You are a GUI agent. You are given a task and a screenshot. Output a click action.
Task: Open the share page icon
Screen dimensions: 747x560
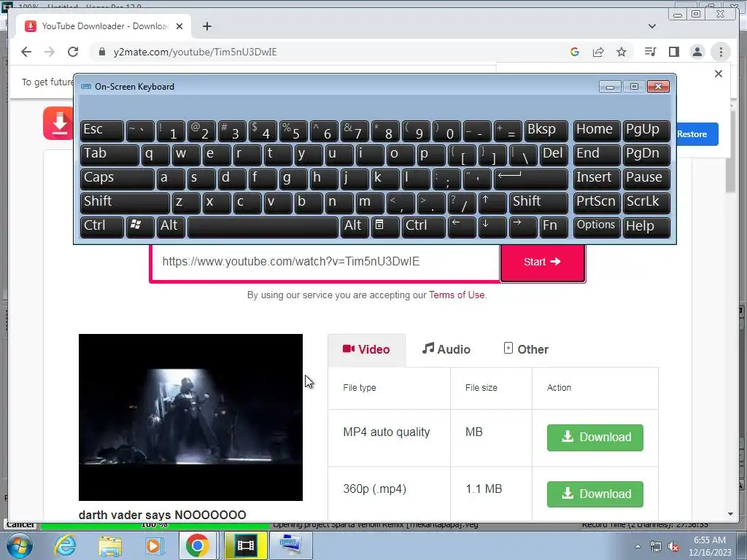(598, 52)
